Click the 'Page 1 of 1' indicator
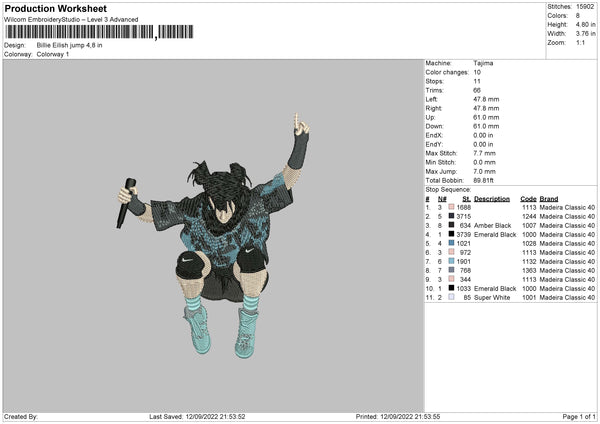The height and width of the screenshot is (424, 600). tap(579, 417)
